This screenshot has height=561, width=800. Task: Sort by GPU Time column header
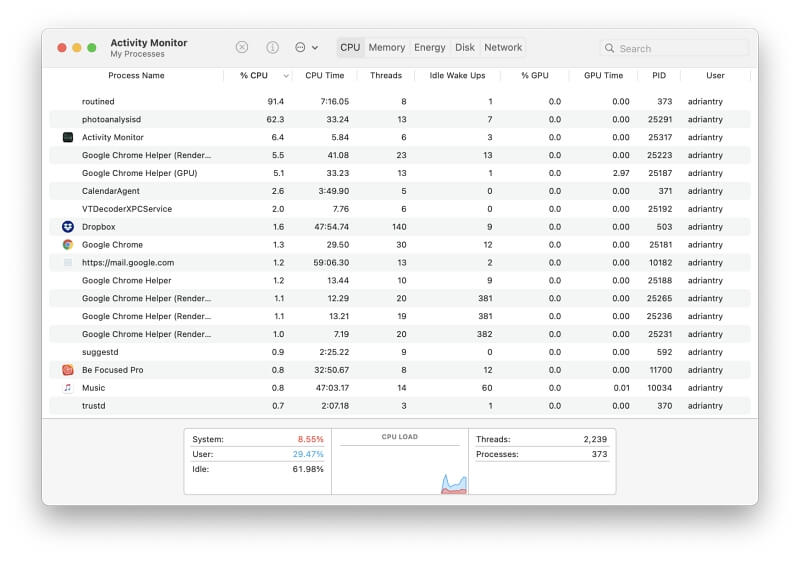click(x=604, y=75)
